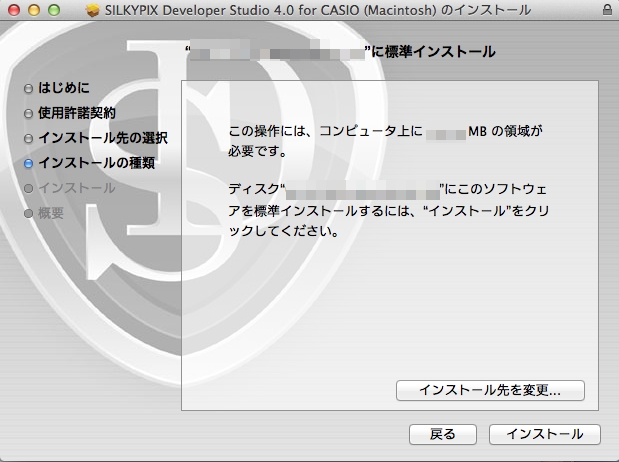The width and height of the screenshot is (619, 462).
Task: Click the package icon in the title bar
Action: click(93, 10)
